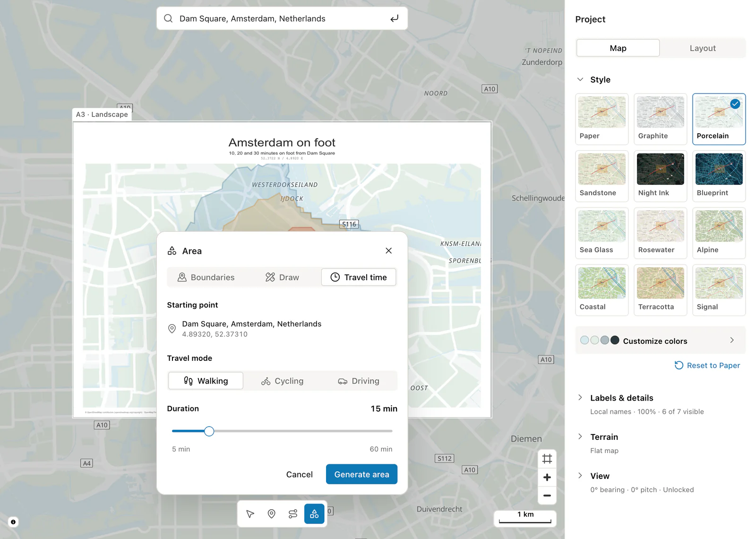Screen dimensions: 756x539
Task: Click the Dam Square search input field
Action: (x=282, y=18)
